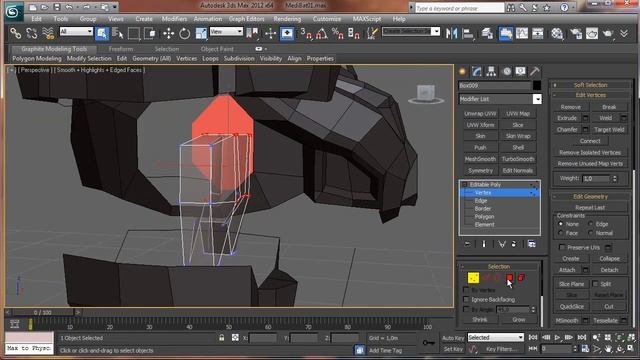The height and width of the screenshot is (360, 640).
Task: Click the Mirror tool icon
Action: (x=451, y=33)
